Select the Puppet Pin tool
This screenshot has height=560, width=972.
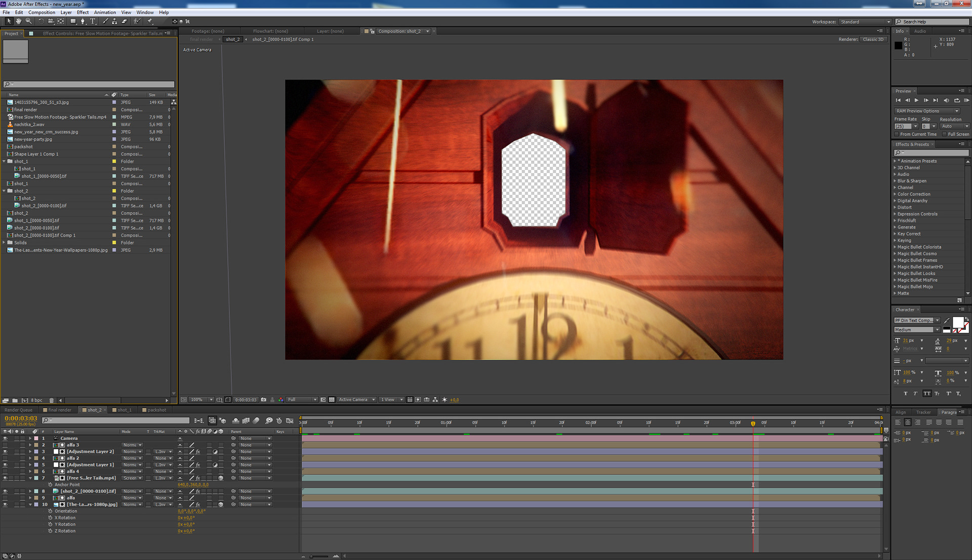(150, 21)
